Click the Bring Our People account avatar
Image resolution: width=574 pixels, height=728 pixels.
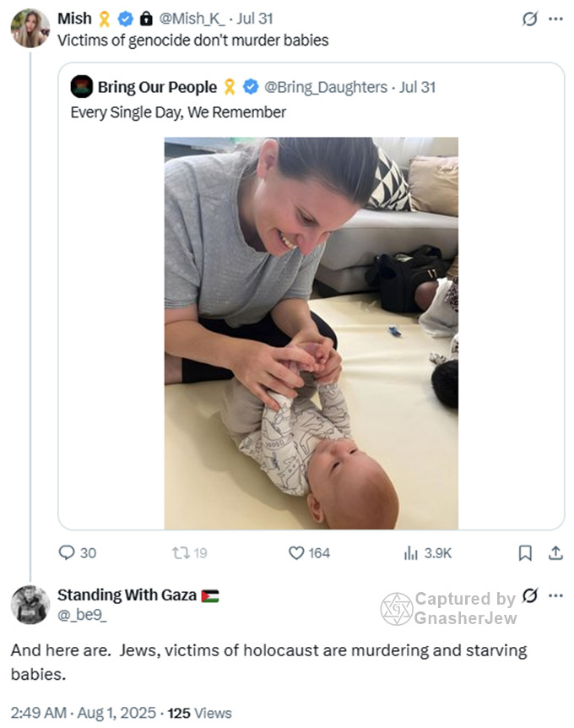(x=82, y=87)
